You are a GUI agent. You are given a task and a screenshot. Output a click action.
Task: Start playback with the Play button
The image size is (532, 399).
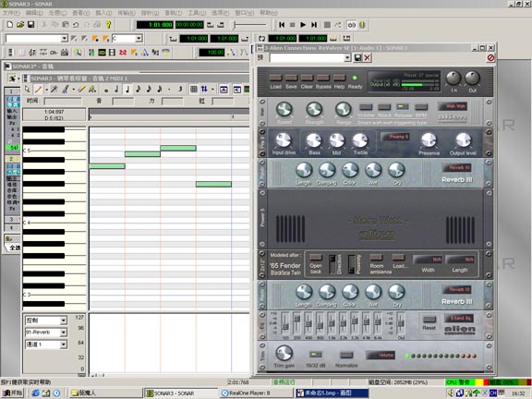point(303,25)
